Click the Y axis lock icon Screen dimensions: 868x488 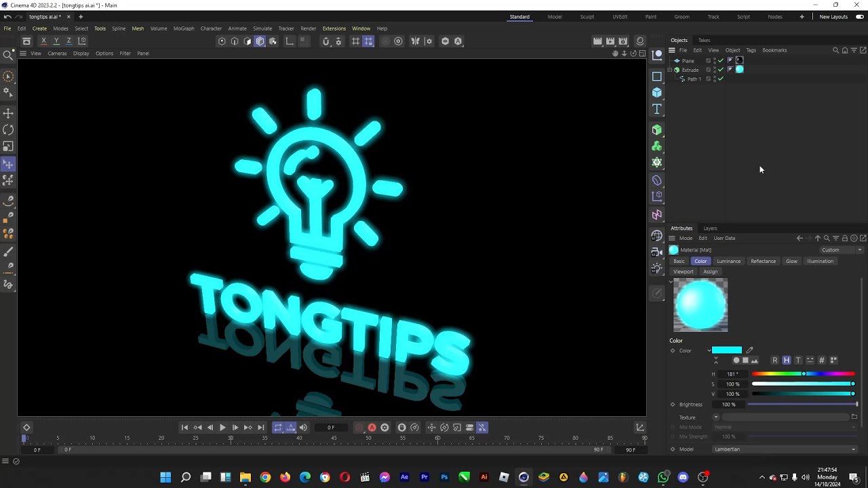click(x=56, y=41)
